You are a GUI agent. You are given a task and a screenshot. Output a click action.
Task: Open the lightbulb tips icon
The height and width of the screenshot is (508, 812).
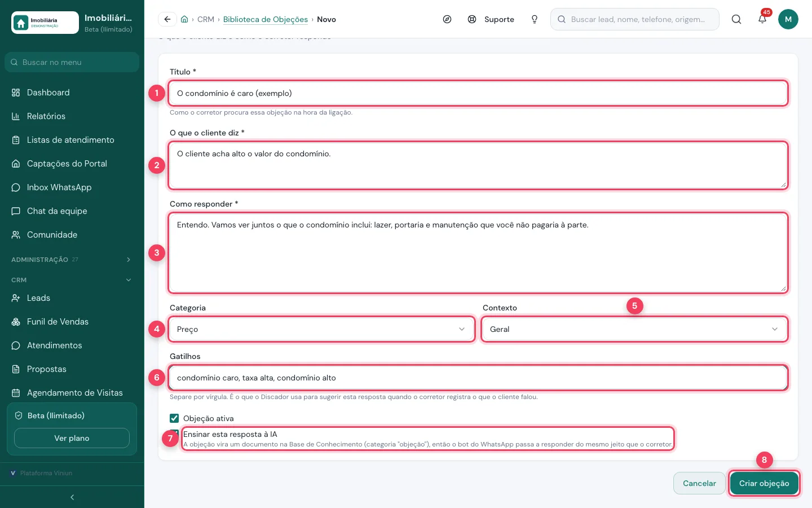[x=535, y=19]
